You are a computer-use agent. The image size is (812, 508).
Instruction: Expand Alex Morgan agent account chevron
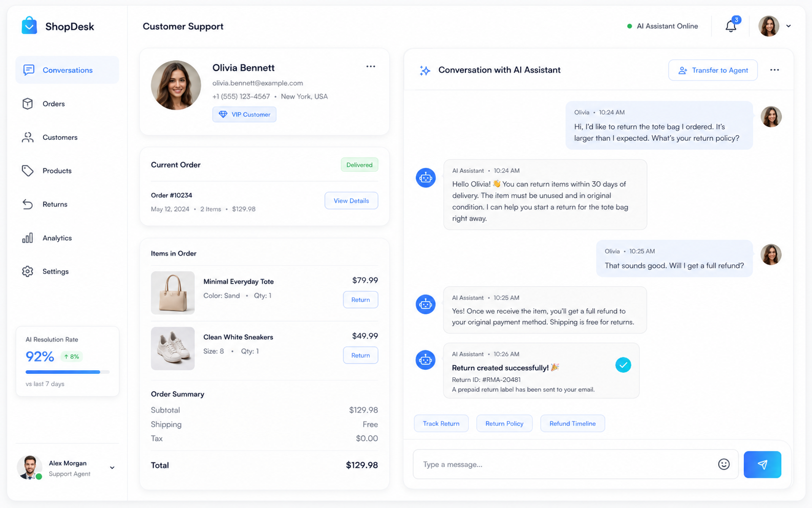(x=112, y=468)
